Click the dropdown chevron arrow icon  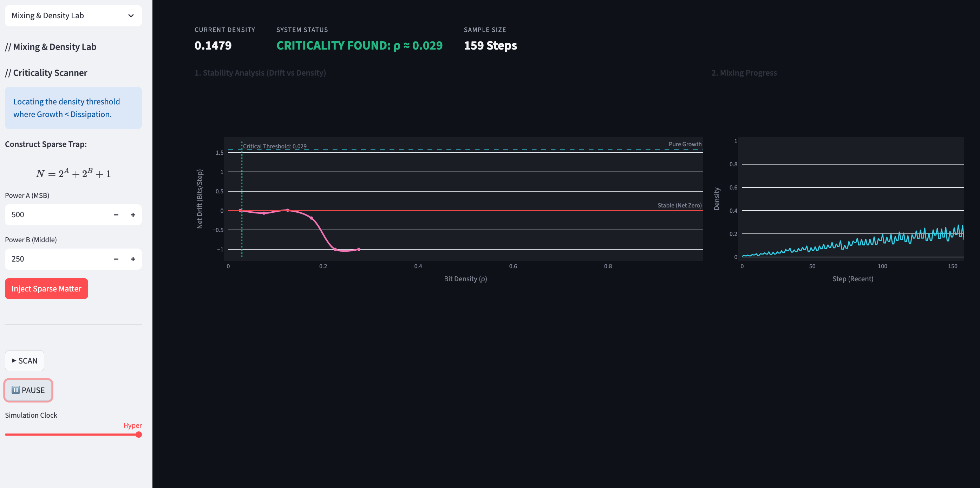[x=131, y=15]
